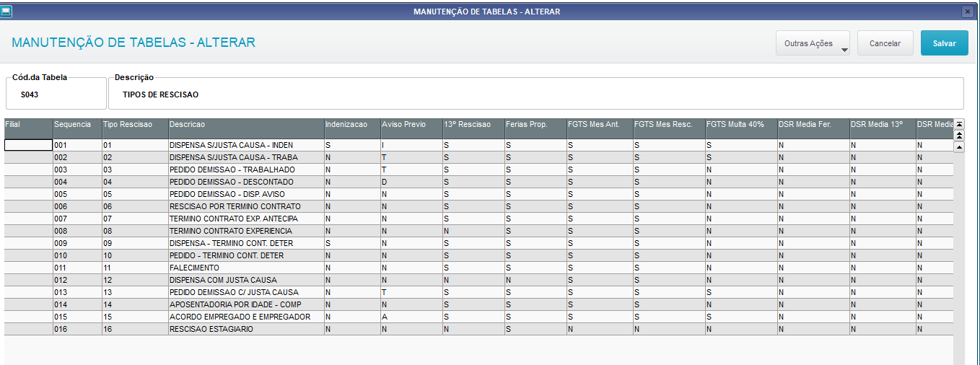This screenshot has width=980, height=365.
Task: Select row DISPENSA - TERMINO CONT. DETER
Action: click(x=479, y=243)
